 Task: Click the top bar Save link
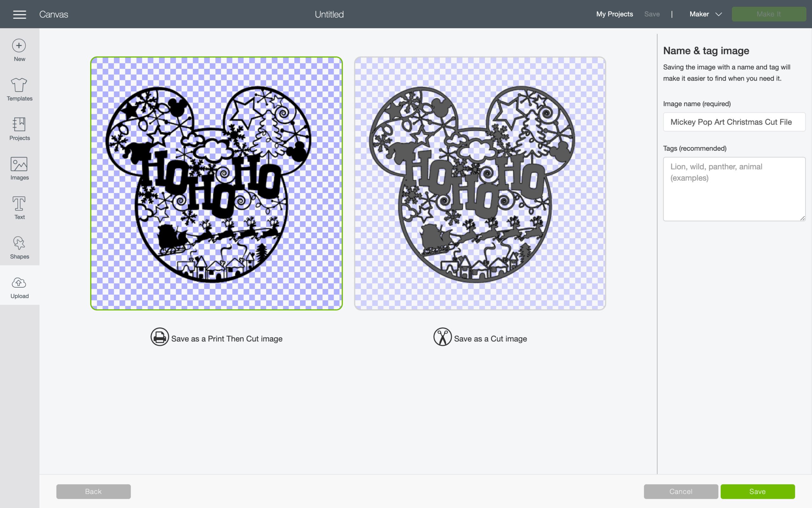tap(652, 14)
